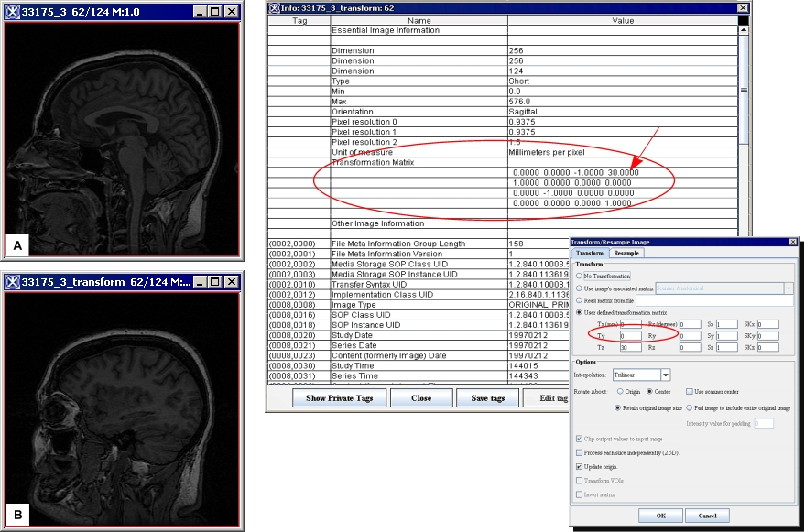Click the Save tags button
Screen dimensions: 805x532
tap(485, 398)
